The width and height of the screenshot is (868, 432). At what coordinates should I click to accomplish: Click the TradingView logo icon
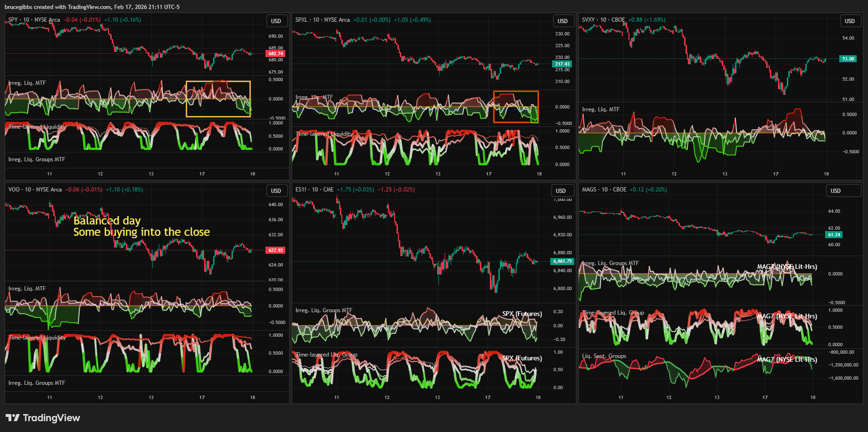click(13, 418)
